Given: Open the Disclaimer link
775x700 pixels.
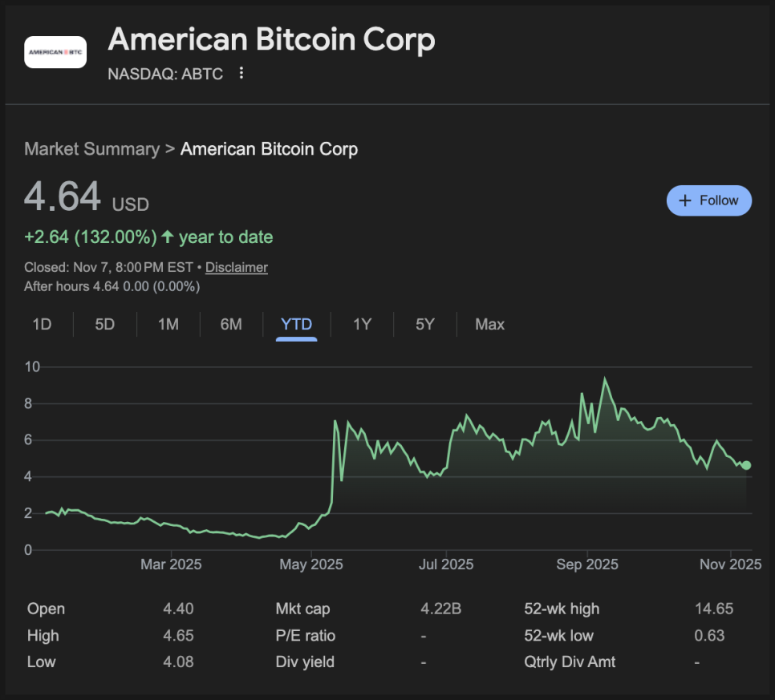Looking at the screenshot, I should tap(237, 268).
